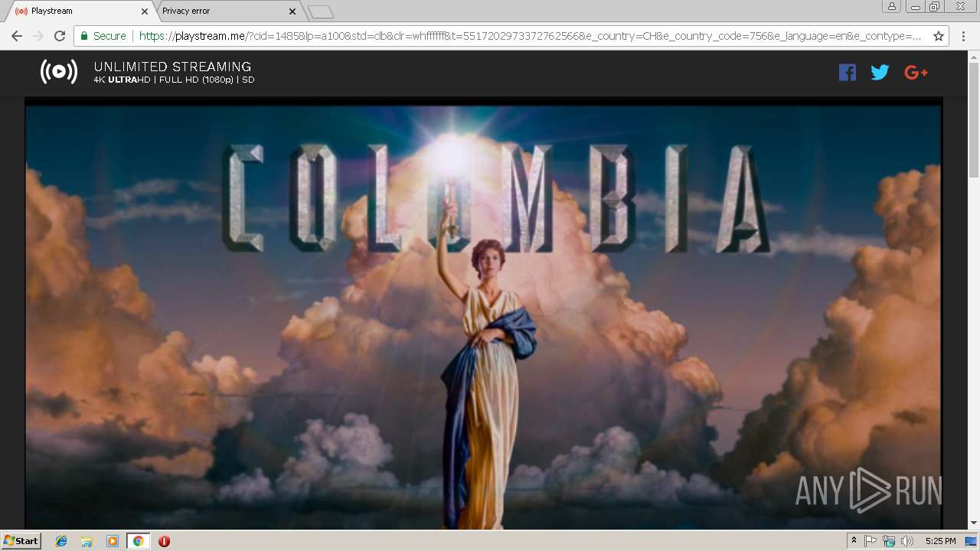The image size is (980, 551).
Task: Close the Privacy error tab
Action: click(x=292, y=11)
